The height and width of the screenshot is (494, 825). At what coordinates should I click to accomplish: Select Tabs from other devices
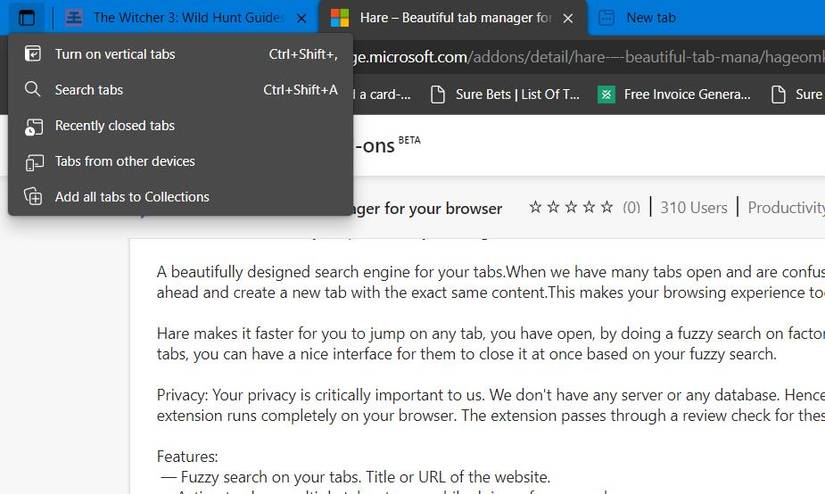click(x=124, y=161)
